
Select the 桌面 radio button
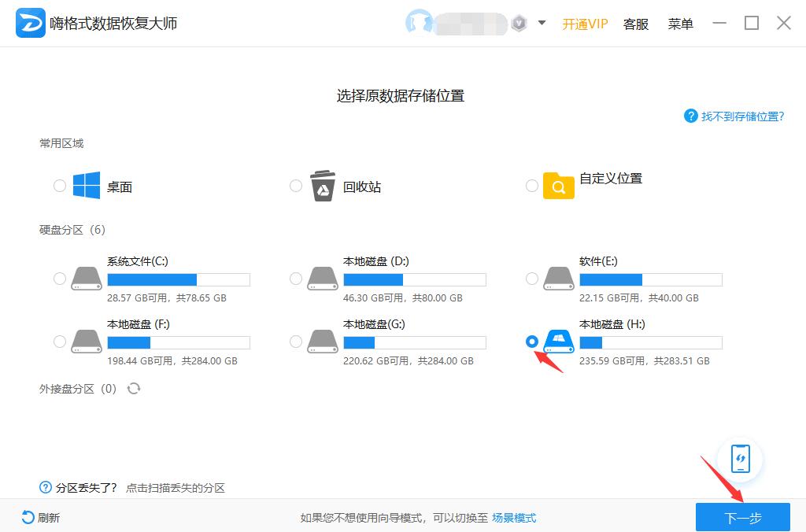[60, 186]
